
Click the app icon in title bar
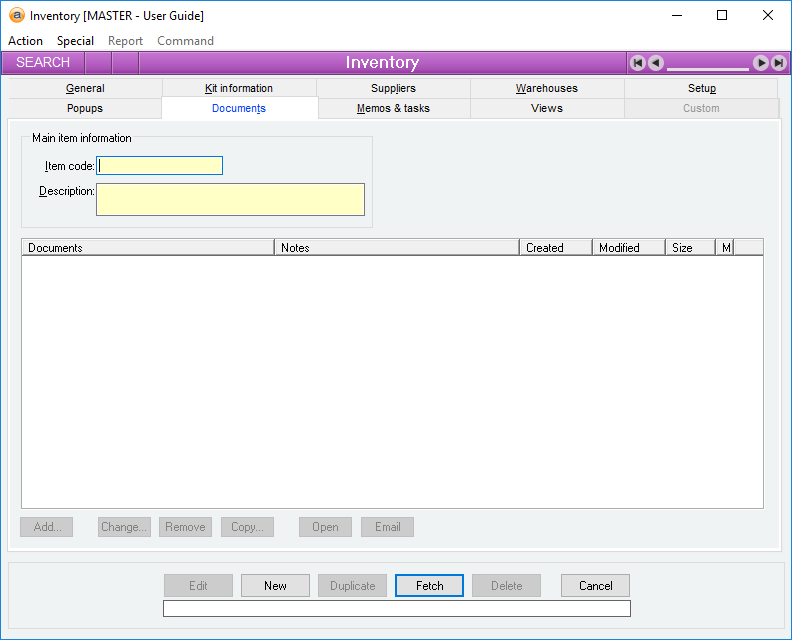(16, 16)
